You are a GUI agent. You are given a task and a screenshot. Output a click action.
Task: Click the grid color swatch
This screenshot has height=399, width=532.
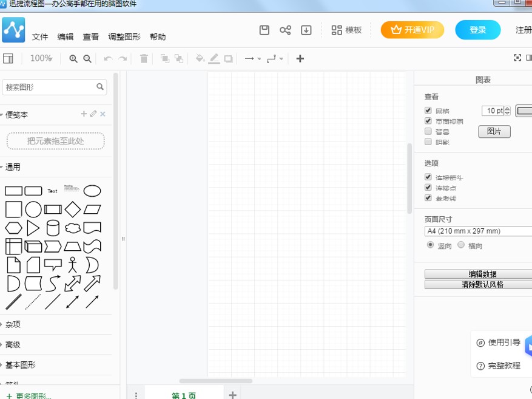[x=524, y=111]
